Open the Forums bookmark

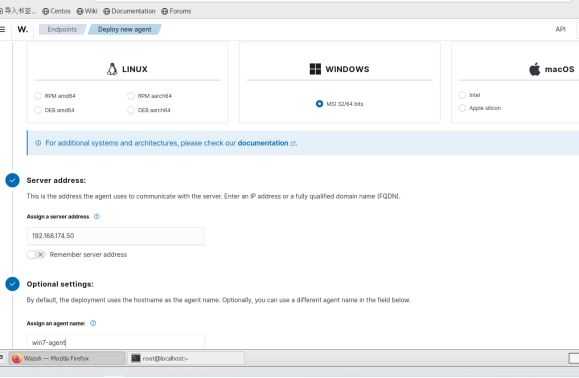point(176,11)
